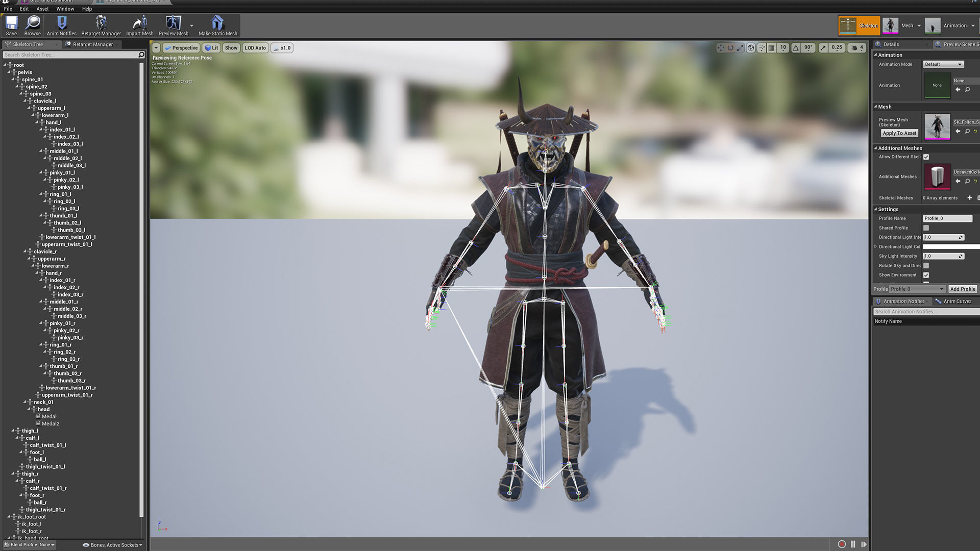Click the Search Skeleton Tree field
The image size is (980, 551).
click(70, 55)
